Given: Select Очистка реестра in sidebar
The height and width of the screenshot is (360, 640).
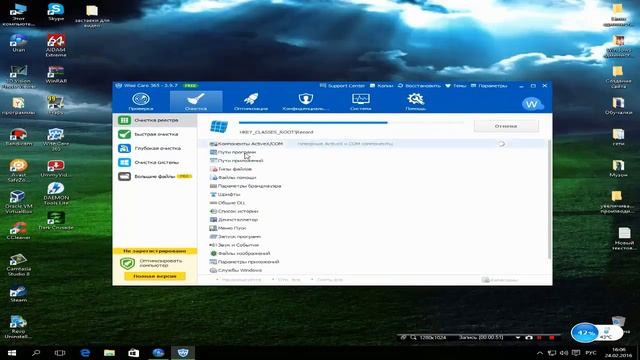Looking at the screenshot, I should click(155, 120).
